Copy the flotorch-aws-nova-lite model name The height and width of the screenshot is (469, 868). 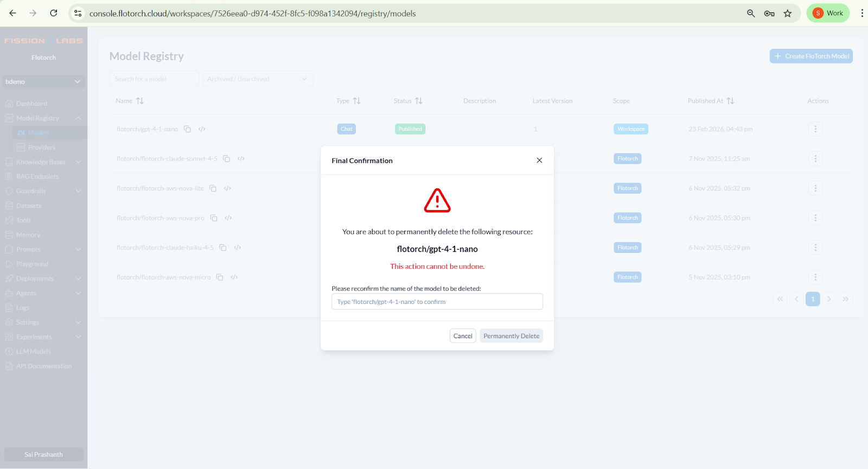(x=213, y=188)
